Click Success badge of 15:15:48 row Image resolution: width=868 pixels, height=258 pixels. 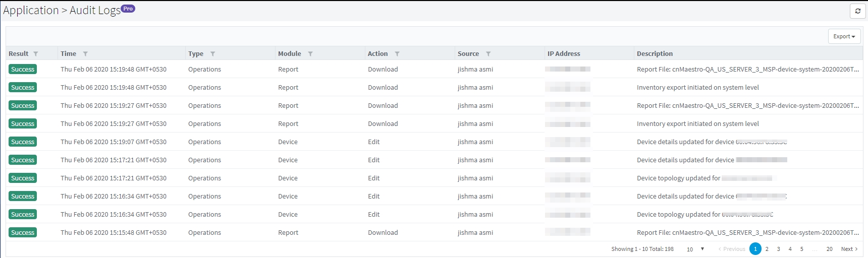point(23,233)
